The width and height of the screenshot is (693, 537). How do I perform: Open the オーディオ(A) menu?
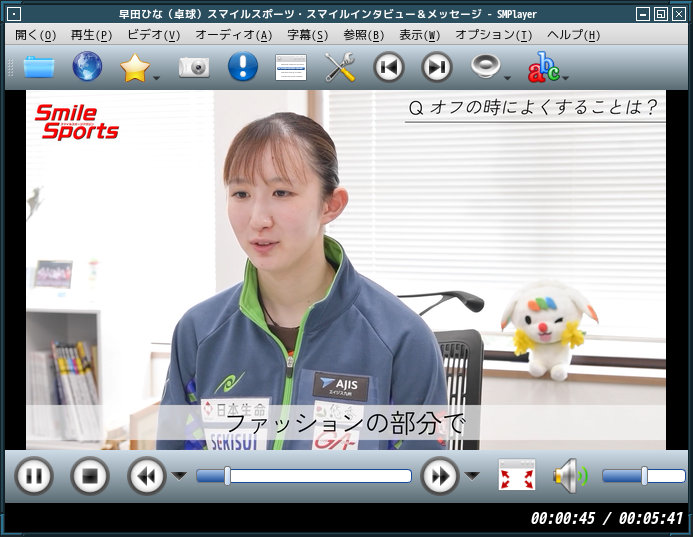coord(234,35)
